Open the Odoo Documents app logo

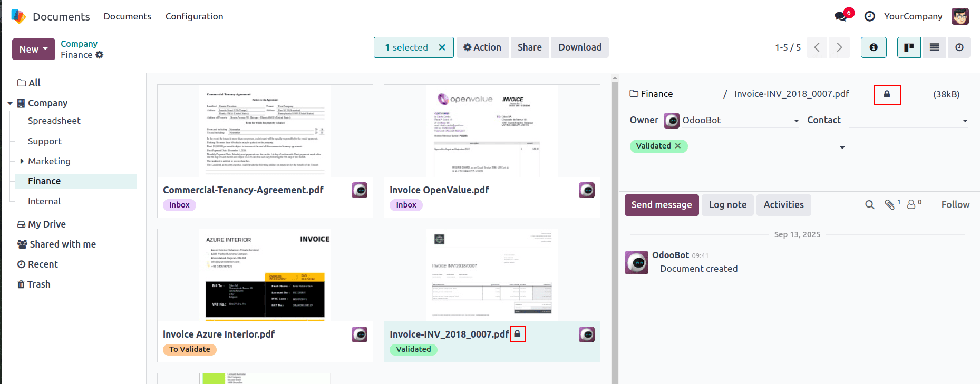tap(18, 16)
